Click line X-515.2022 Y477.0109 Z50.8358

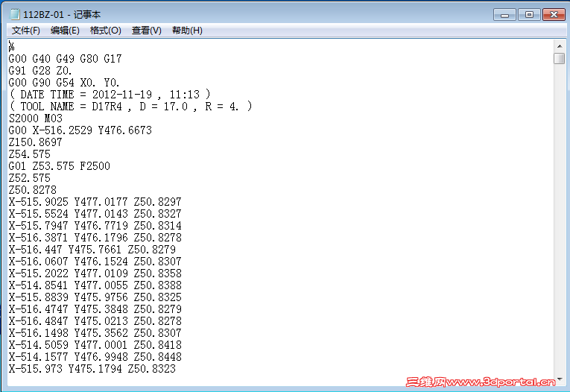[95, 274]
